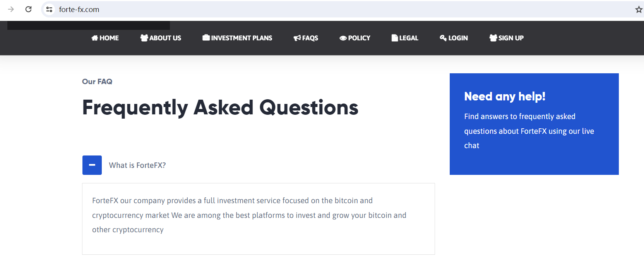Click the key icon beside LOGIN

(x=443, y=38)
